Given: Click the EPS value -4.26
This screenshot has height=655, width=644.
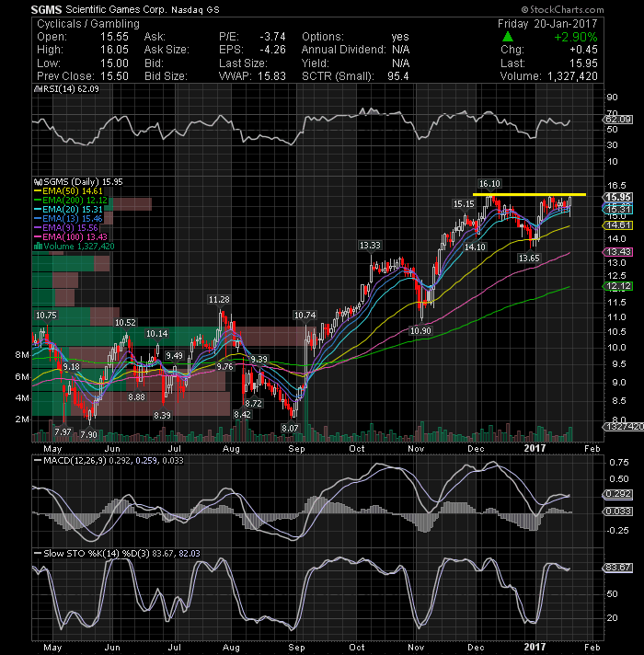Looking at the screenshot, I should tap(272, 50).
